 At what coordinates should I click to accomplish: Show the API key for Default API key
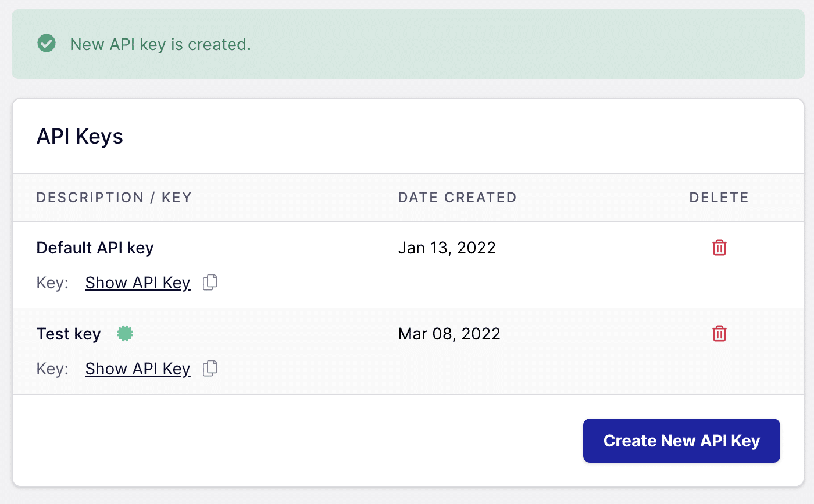tap(138, 283)
